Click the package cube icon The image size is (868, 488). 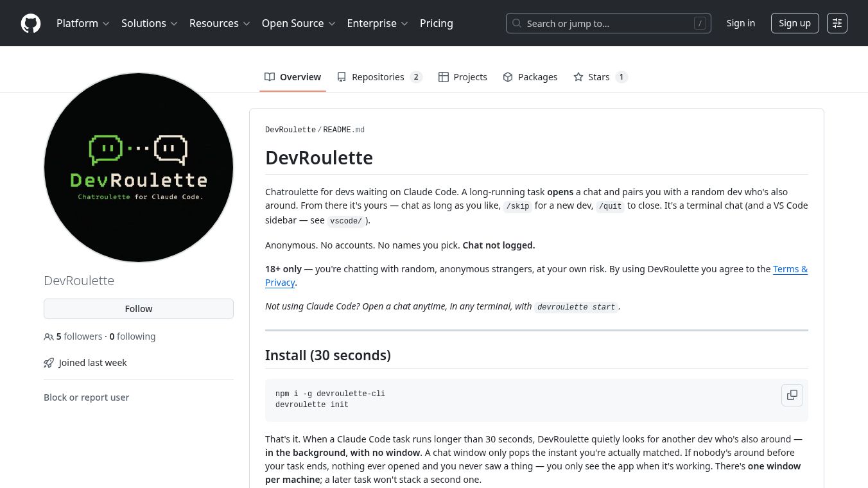(508, 77)
